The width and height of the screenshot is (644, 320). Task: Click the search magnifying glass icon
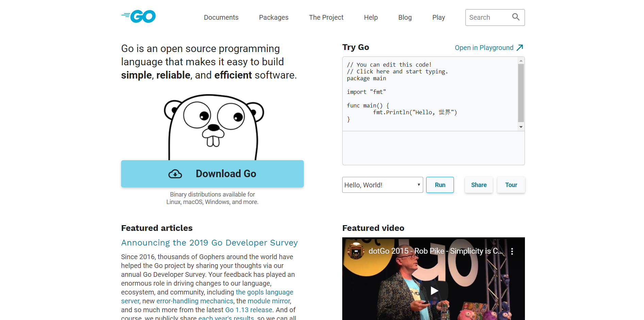point(516,17)
